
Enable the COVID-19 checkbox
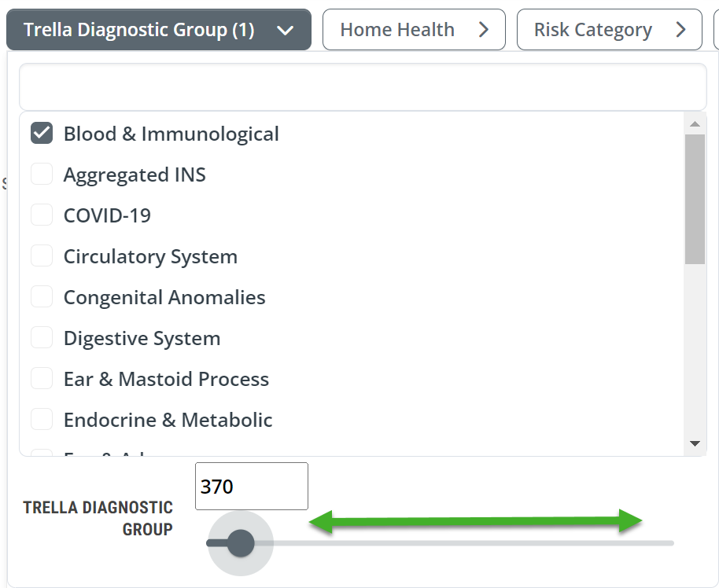42,215
